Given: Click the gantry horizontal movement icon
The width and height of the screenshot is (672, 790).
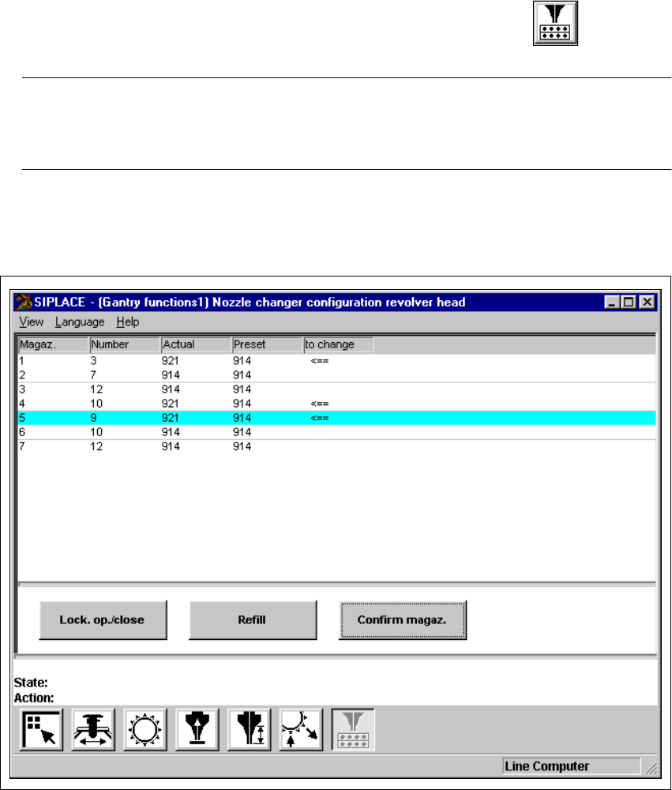Looking at the screenshot, I should 94,729.
